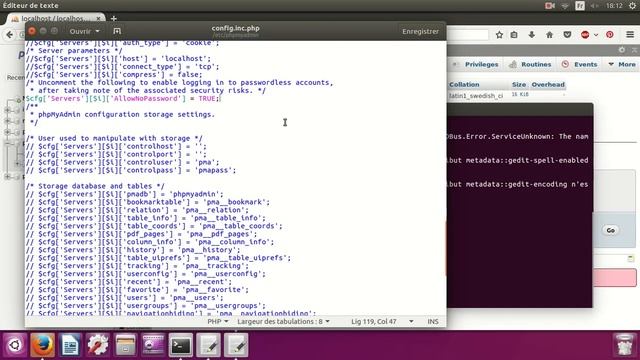Open the Routines tab in phpMyAdmin
Image resolution: width=640 pixels, height=360 pixels.
[530, 64]
